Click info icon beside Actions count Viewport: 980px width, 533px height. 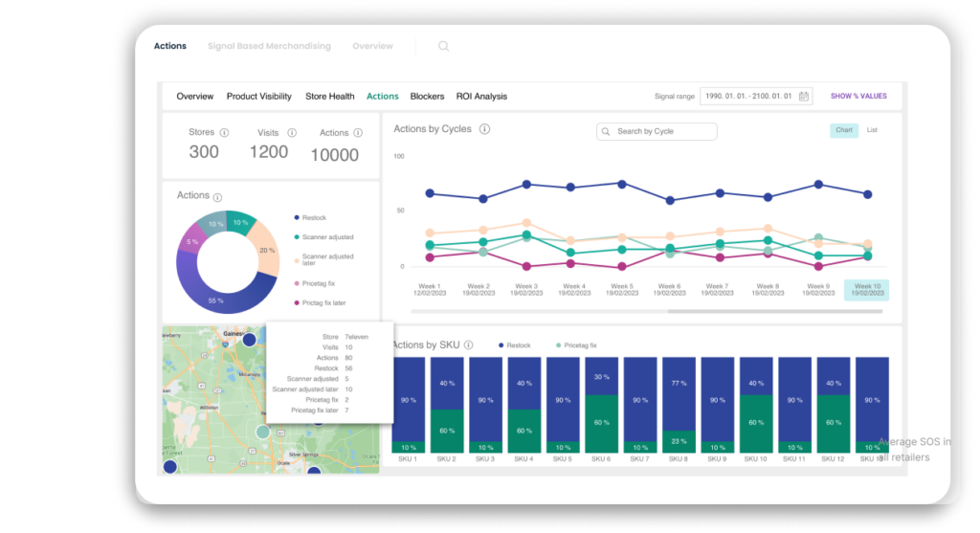pos(359,133)
